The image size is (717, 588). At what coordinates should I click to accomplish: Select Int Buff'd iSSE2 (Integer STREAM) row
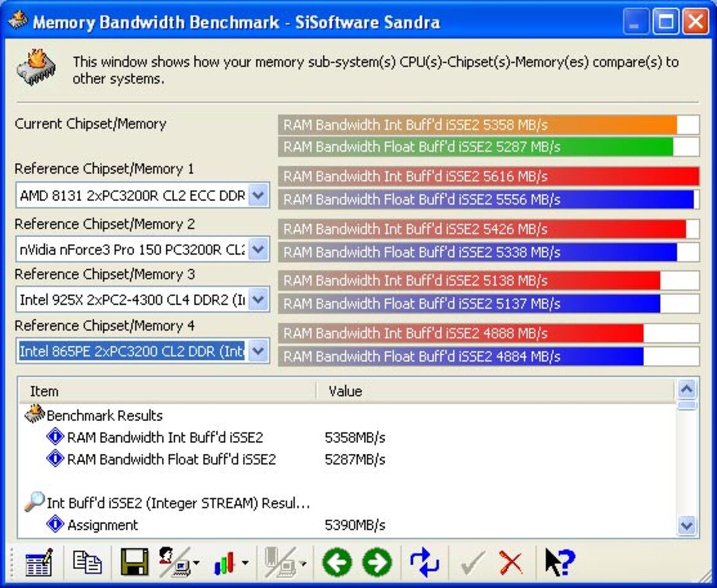pos(347,503)
